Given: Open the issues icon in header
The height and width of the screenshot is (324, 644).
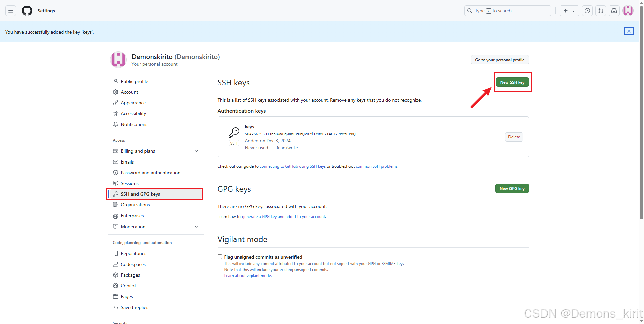Looking at the screenshot, I should click(x=587, y=11).
